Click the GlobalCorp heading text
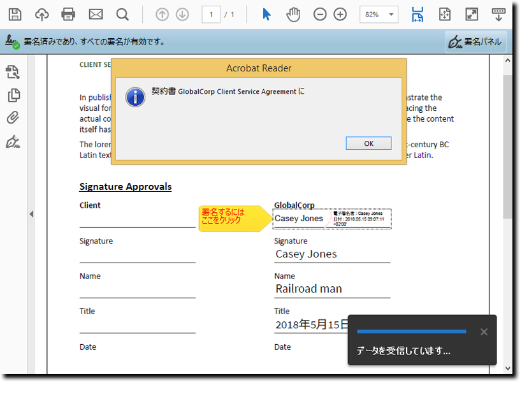 pos(294,205)
